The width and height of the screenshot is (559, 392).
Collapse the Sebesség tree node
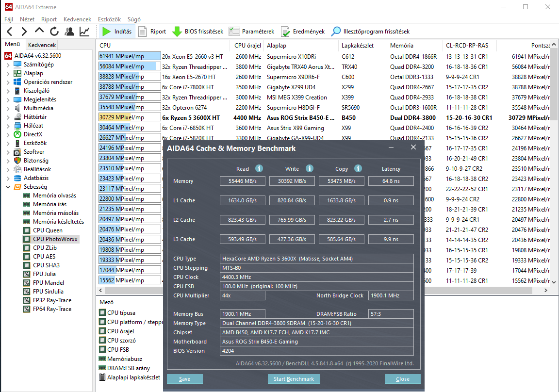8,187
